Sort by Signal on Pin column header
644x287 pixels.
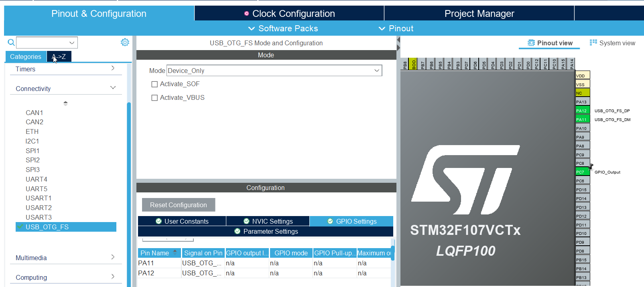(x=203, y=253)
